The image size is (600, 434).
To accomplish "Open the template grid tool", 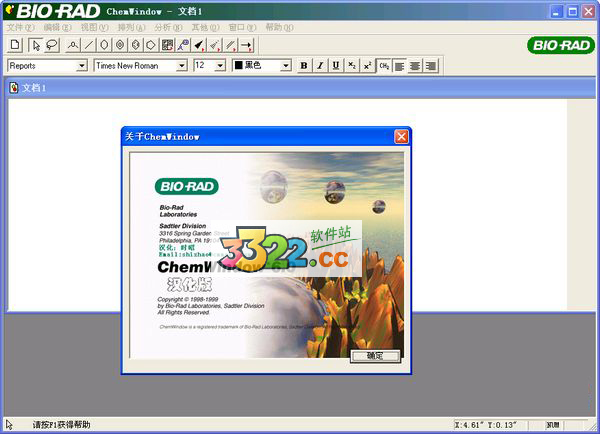I will (167, 45).
